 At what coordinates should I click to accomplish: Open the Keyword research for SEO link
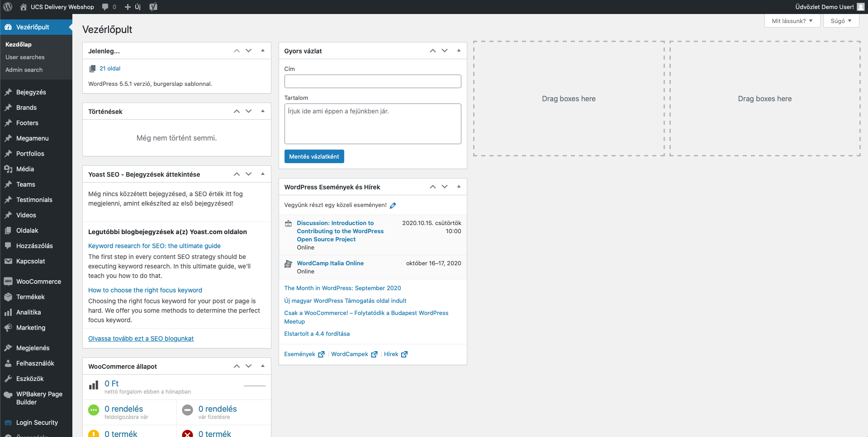point(154,246)
